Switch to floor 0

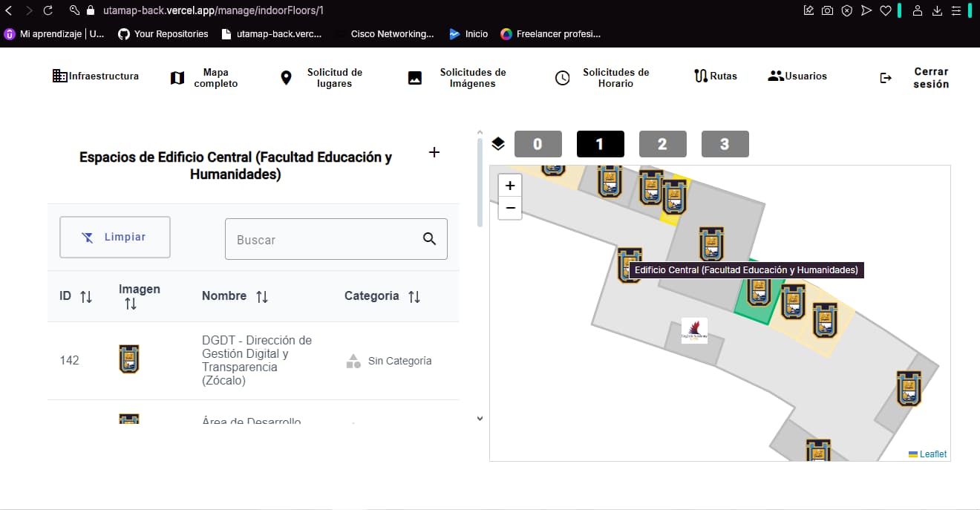(x=538, y=144)
